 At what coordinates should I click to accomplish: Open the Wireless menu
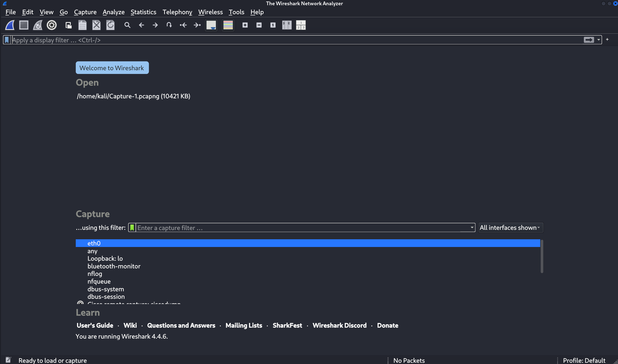click(x=210, y=12)
